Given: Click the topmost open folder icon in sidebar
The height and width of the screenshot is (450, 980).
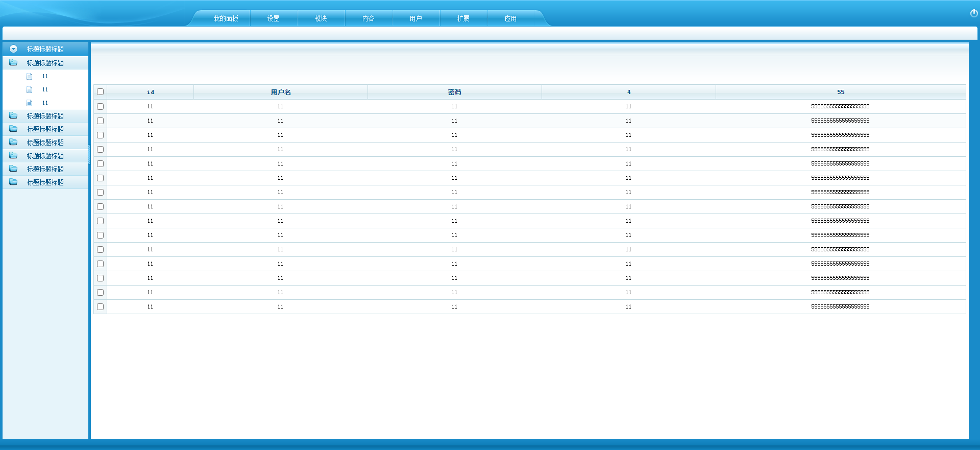Looking at the screenshot, I should pyautogui.click(x=13, y=63).
